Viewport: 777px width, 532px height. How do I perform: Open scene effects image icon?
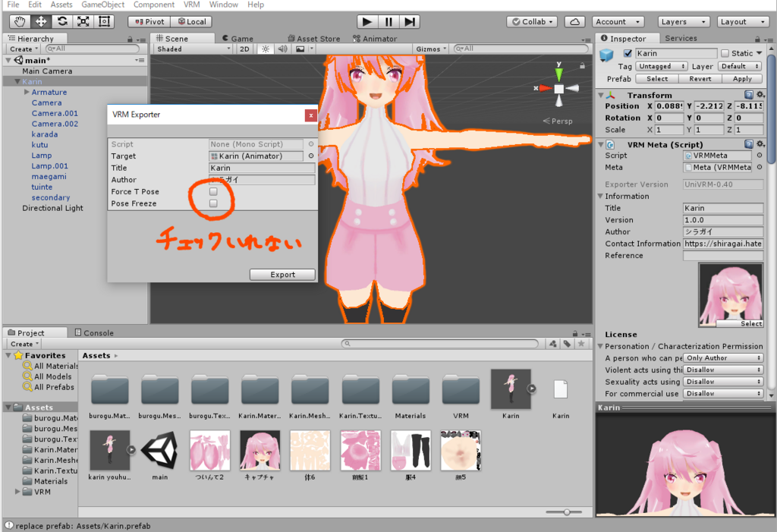coord(300,49)
